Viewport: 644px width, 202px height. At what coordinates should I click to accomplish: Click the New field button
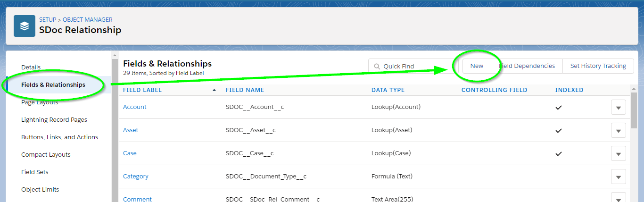[477, 66]
